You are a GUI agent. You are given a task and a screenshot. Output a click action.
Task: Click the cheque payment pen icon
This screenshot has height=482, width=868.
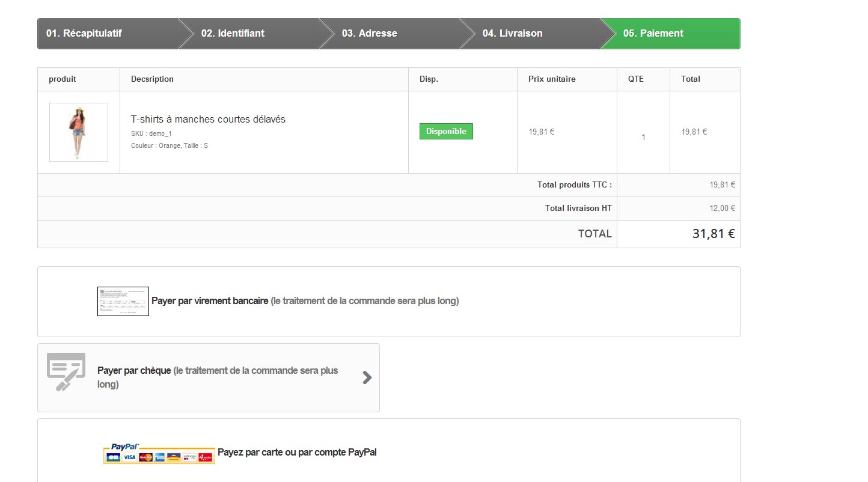pyautogui.click(x=66, y=371)
